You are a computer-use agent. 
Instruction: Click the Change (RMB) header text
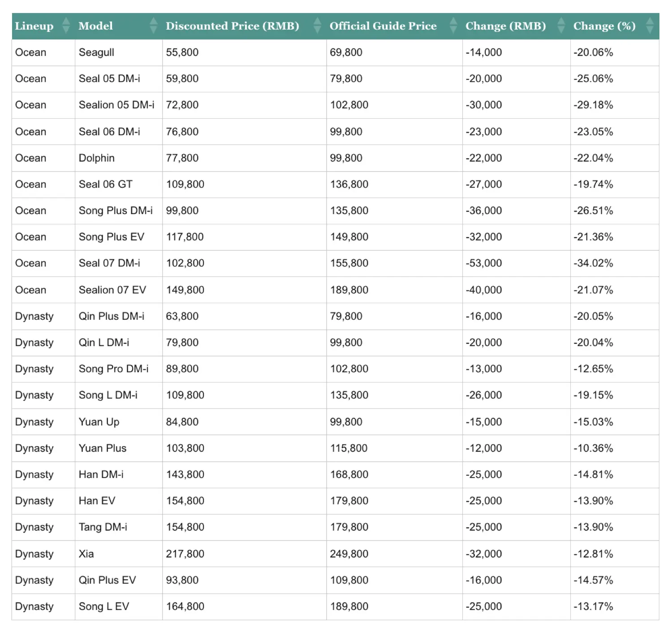[x=505, y=26]
